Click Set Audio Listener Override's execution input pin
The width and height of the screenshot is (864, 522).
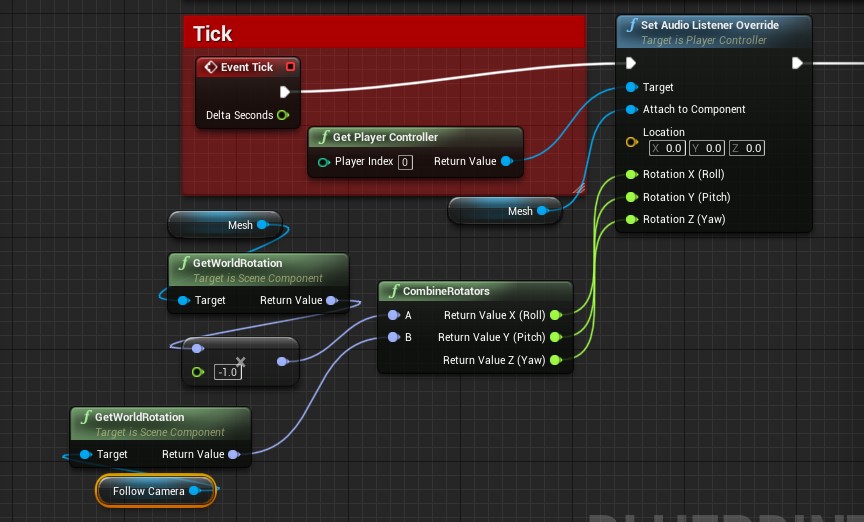coord(631,63)
